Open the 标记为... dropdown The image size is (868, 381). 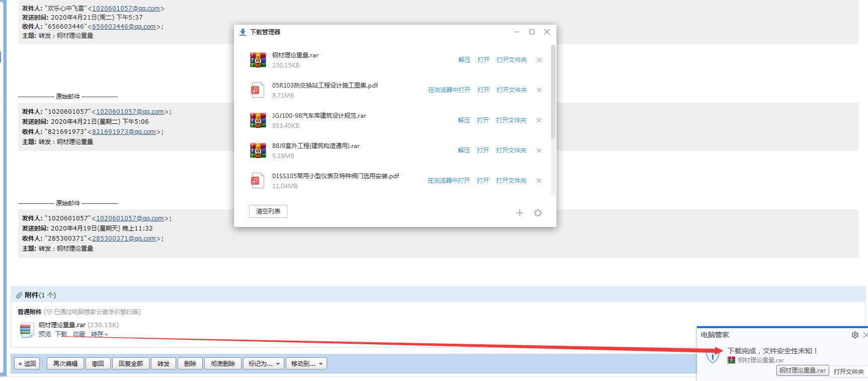coord(264,363)
